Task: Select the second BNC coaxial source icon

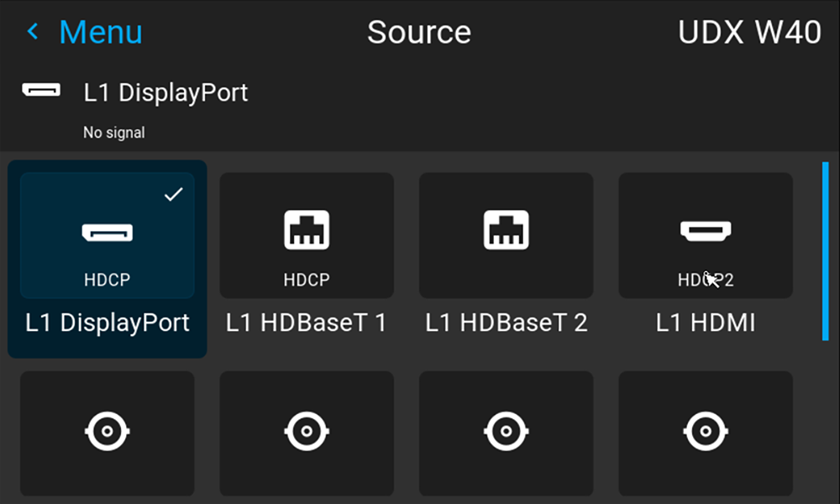Action: [307, 431]
